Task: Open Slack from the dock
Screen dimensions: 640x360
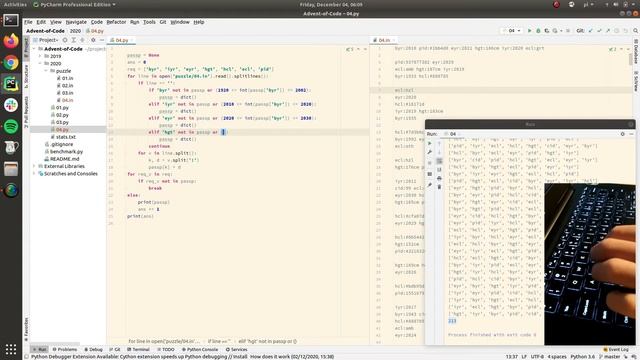Action: [11, 105]
